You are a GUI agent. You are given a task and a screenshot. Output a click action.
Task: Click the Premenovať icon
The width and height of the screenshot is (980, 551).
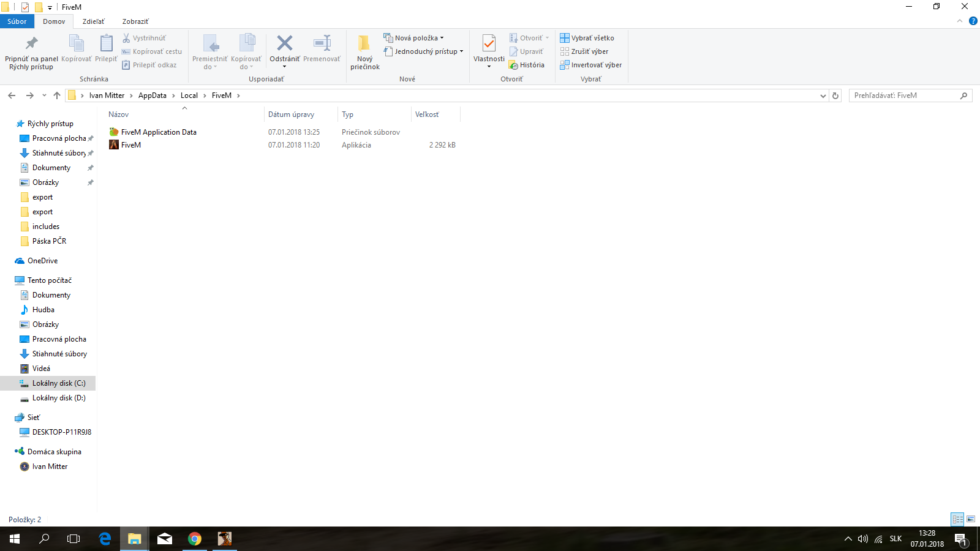click(322, 43)
